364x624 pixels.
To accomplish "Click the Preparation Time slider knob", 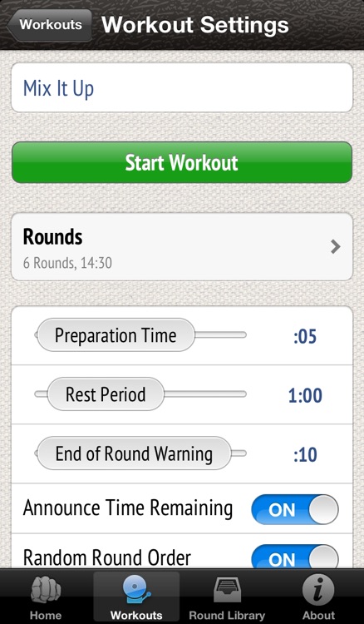I will tap(116, 335).
